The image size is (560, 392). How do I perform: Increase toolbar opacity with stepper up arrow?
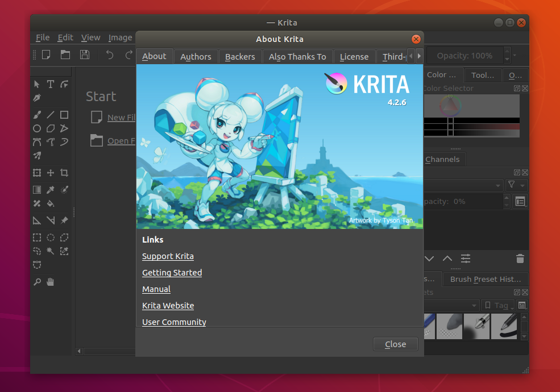[x=507, y=51]
